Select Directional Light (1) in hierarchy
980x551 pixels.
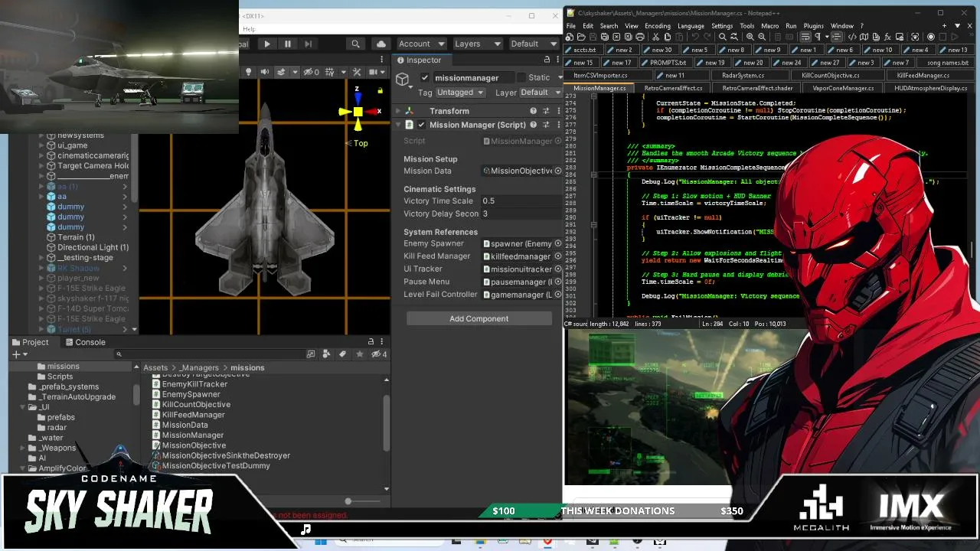click(93, 248)
